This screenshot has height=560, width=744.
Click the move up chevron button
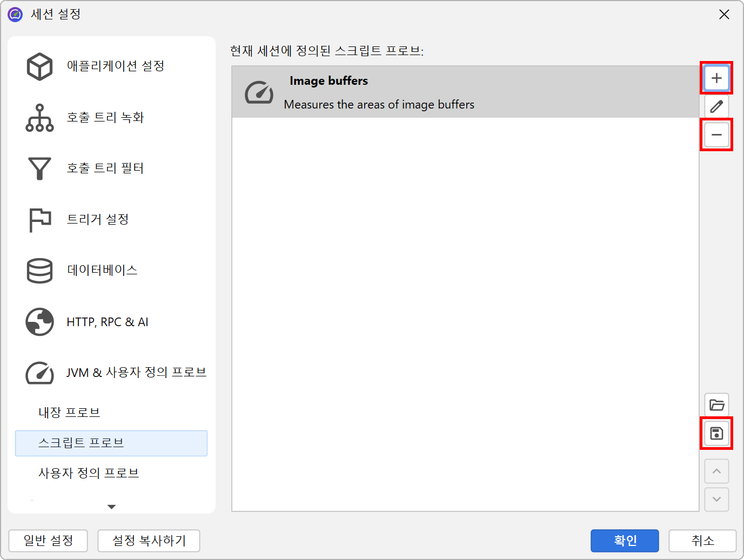(716, 471)
